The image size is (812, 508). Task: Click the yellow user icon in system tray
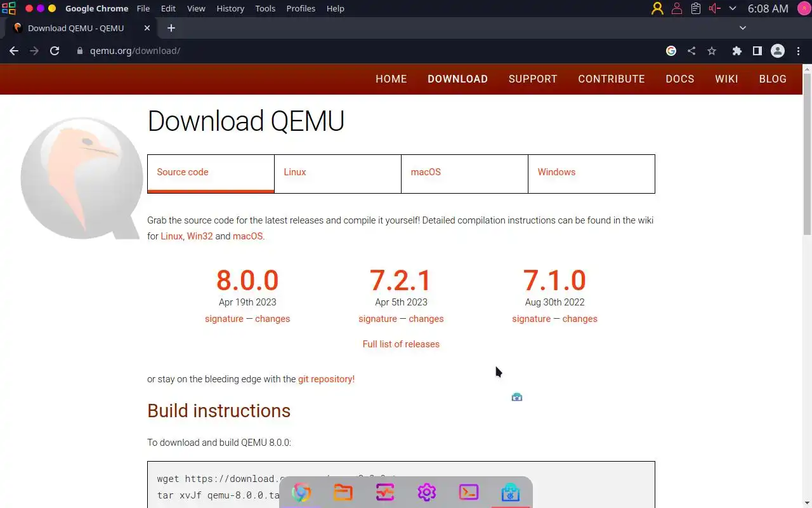point(657,8)
